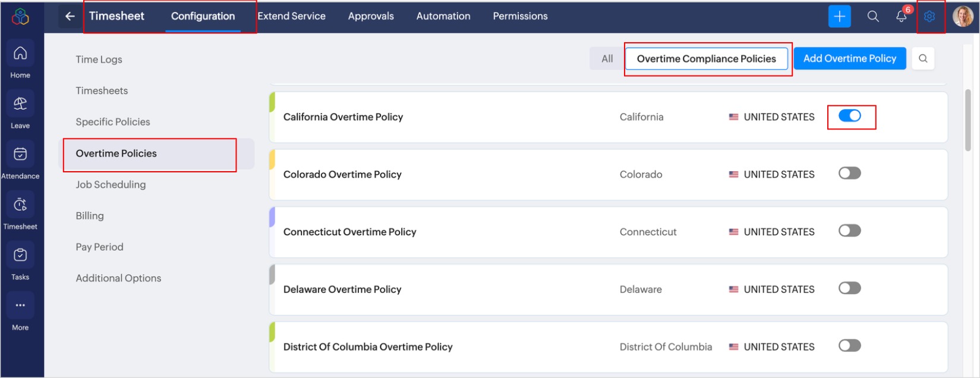This screenshot has width=980, height=378.
Task: Enable Connecticut Overtime Policy toggle
Action: [x=850, y=231]
